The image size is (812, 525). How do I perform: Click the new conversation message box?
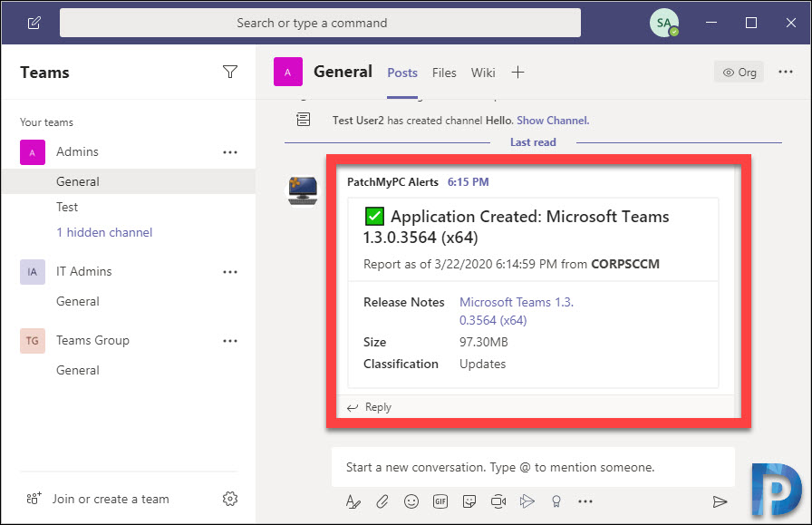point(533,467)
